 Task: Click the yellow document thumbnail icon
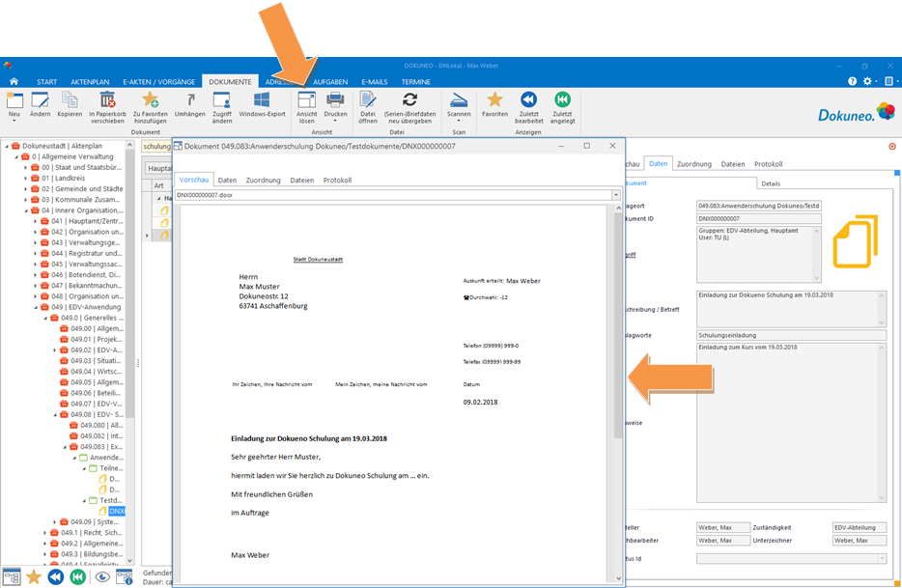[x=856, y=241]
